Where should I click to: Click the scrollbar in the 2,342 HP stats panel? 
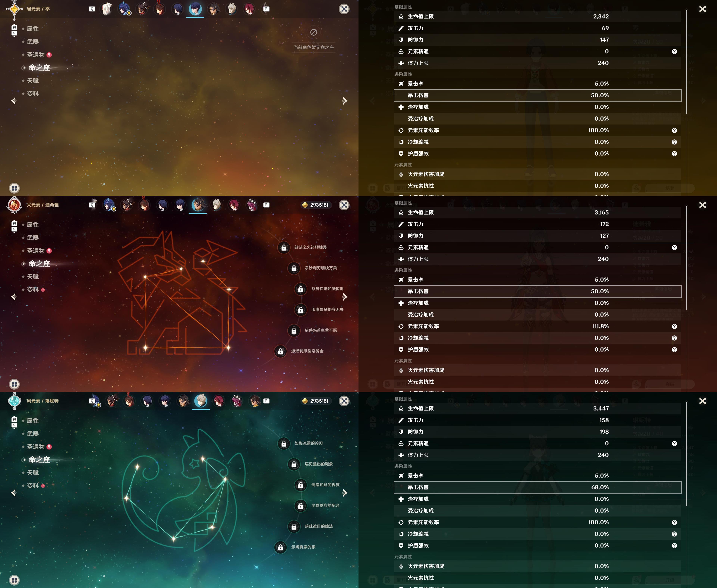[687, 62]
